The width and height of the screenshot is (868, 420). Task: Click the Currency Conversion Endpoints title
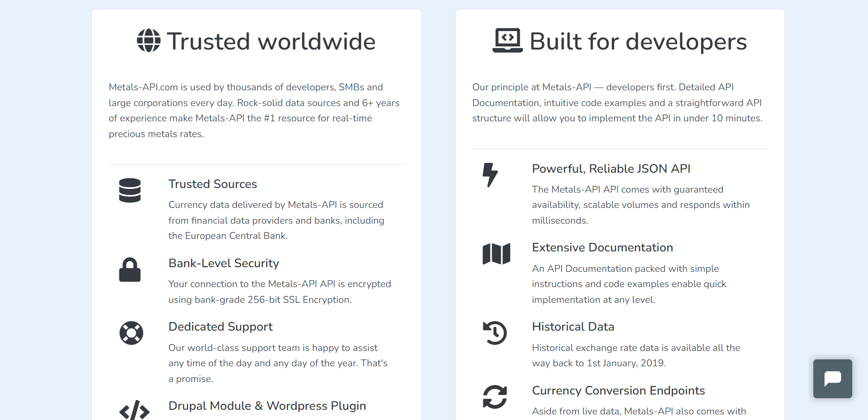click(x=619, y=390)
